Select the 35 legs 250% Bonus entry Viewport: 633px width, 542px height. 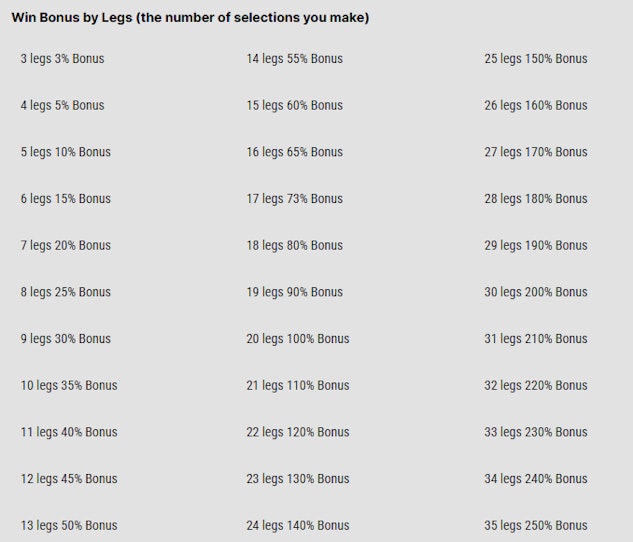536,525
